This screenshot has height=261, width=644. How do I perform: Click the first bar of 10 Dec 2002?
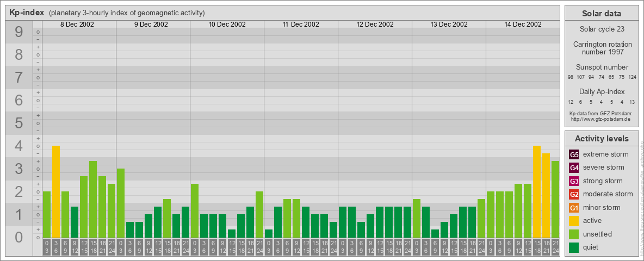point(195,210)
